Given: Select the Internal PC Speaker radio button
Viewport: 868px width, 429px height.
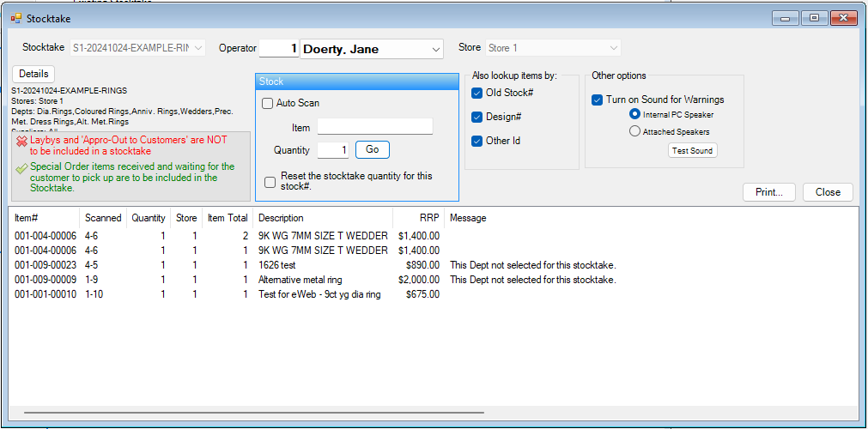Looking at the screenshot, I should (635, 115).
